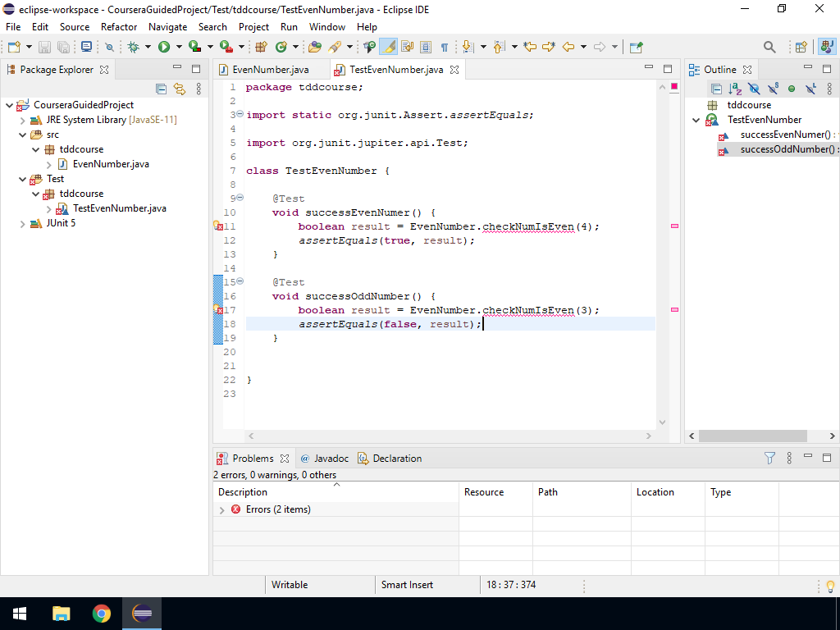Open Google Chrome from the taskbar
The height and width of the screenshot is (630, 840).
coord(102,614)
